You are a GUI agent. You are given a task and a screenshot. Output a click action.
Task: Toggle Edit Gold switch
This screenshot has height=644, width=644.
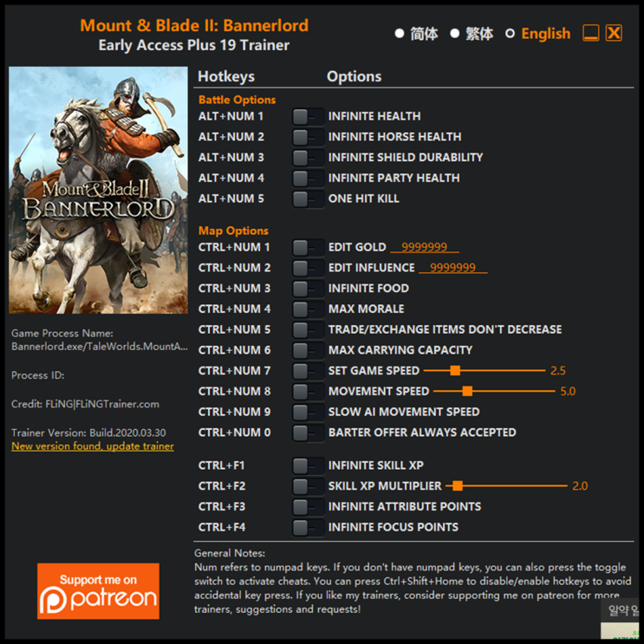coord(308,248)
